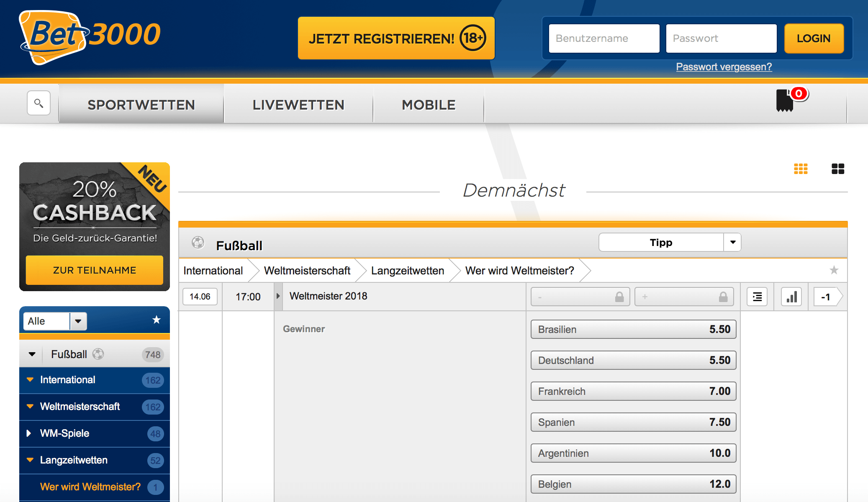Collapse Langzeitwetten in the sidebar

coord(30,460)
